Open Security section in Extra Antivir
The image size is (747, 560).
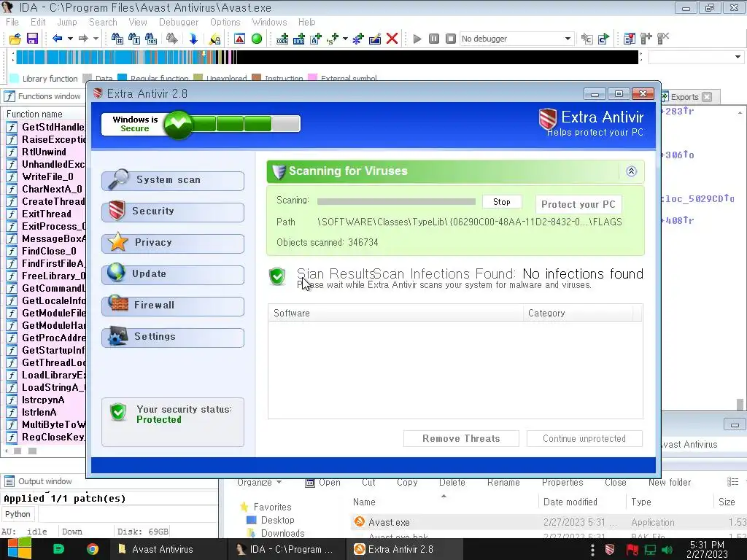(173, 211)
